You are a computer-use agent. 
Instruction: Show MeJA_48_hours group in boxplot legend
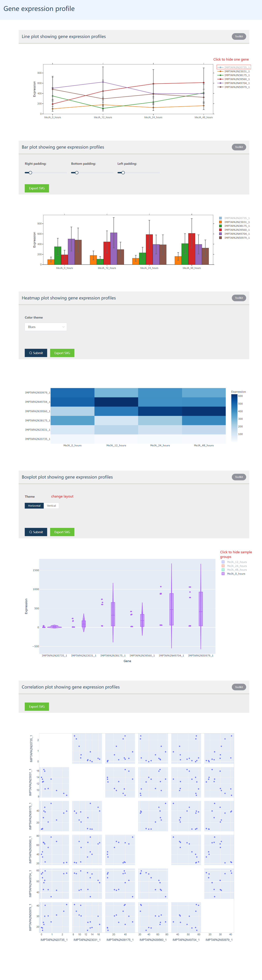click(234, 569)
